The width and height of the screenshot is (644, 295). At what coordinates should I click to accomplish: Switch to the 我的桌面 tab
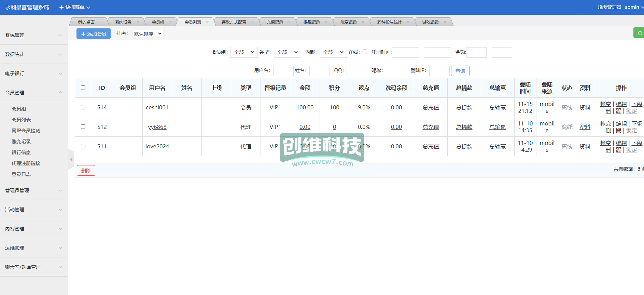86,22
